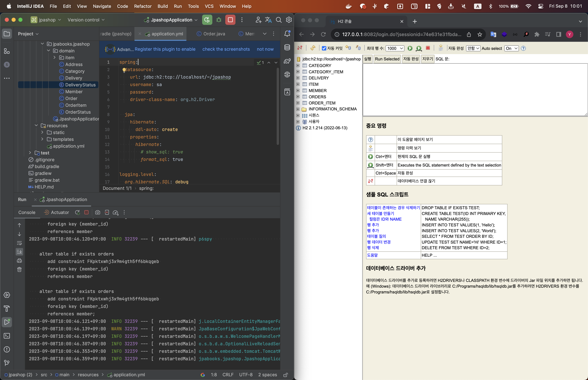The width and height of the screenshot is (588, 380).
Task: Open the Git tool window icon
Action: point(7,363)
